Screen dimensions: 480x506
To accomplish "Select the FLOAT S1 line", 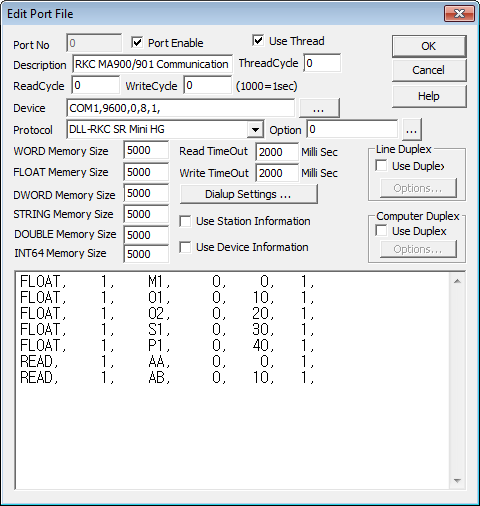I will tap(167, 329).
